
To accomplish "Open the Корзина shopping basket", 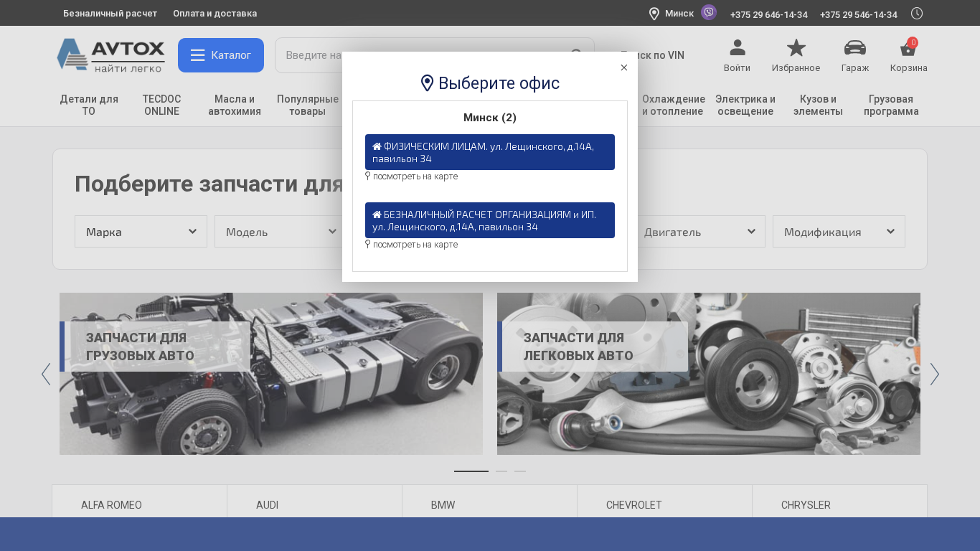I will [x=909, y=56].
